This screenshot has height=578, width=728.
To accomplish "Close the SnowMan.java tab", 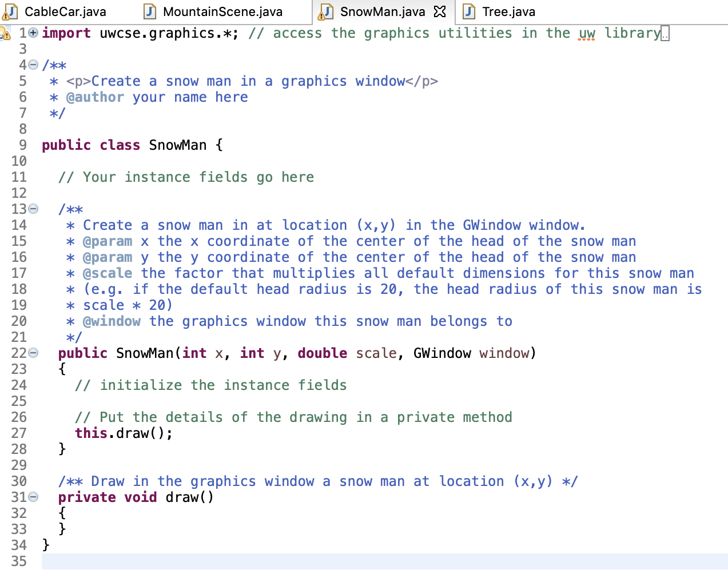I will [x=440, y=11].
